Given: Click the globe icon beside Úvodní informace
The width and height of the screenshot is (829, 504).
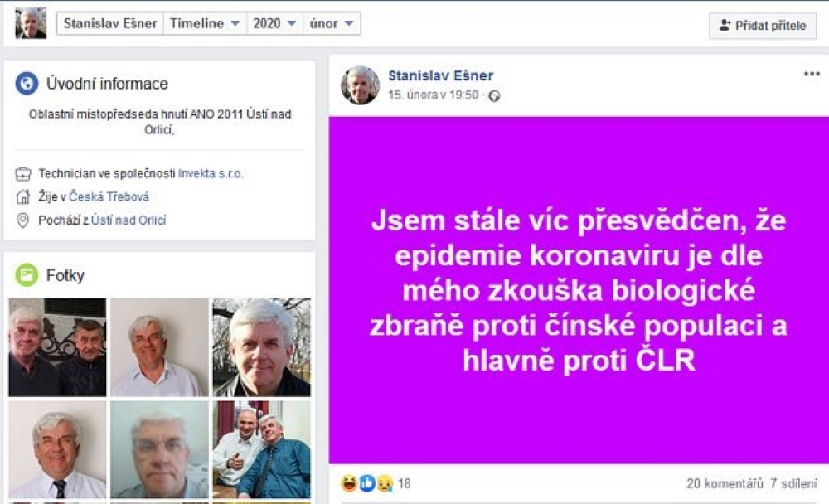Looking at the screenshot, I should coord(27,83).
